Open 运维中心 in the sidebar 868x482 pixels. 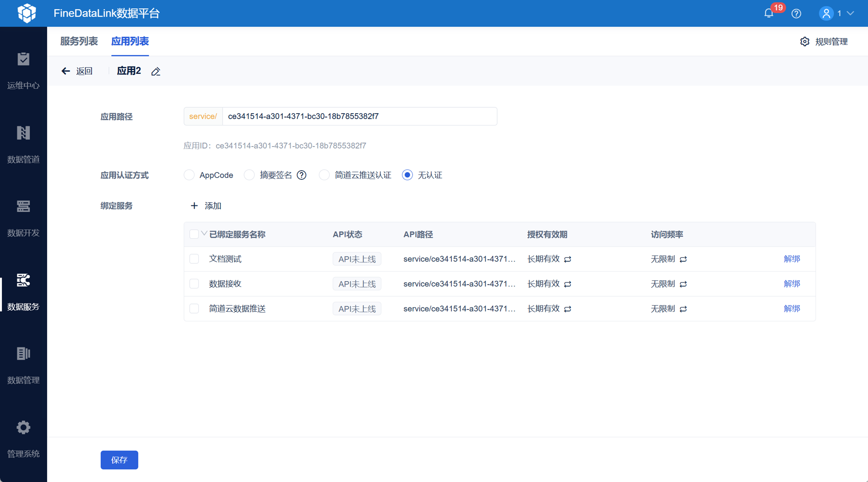click(x=23, y=71)
